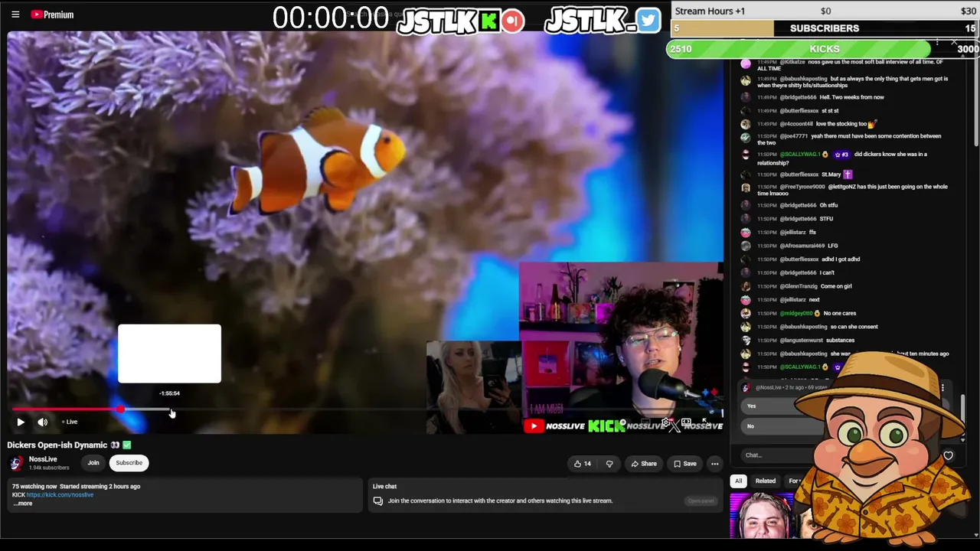Click the @GlennTranzig chat avatar
980x551 pixels.
coord(746,286)
